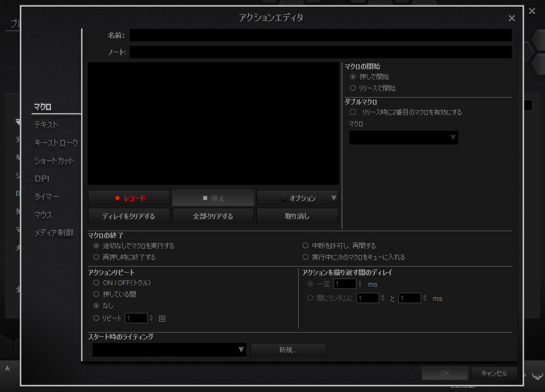
Task: Select 間にランダムに delay radio button
Action: click(x=311, y=298)
